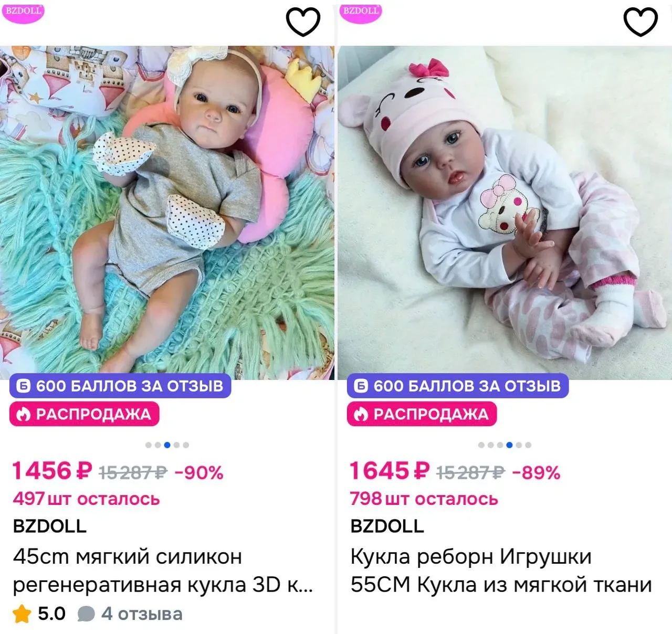Screen dimensions: 672x634
Task: Add the grey-bodysuit doll to favorites
Action: tap(303, 23)
